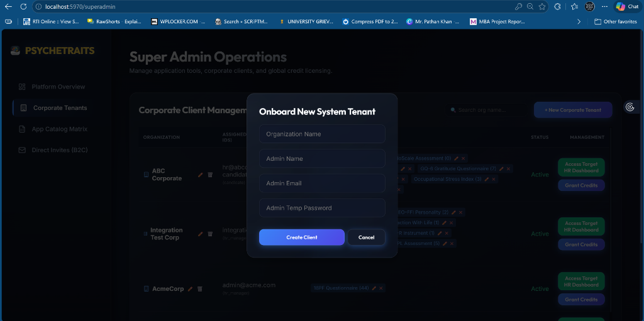Add this page to favorites with star icon

tap(542, 6)
